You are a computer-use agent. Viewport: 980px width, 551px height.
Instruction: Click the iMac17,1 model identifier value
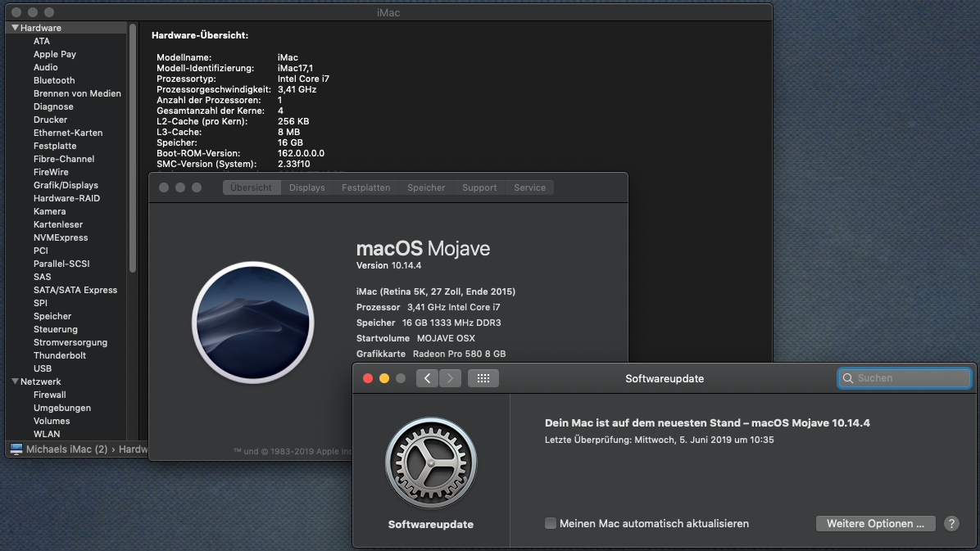(295, 68)
